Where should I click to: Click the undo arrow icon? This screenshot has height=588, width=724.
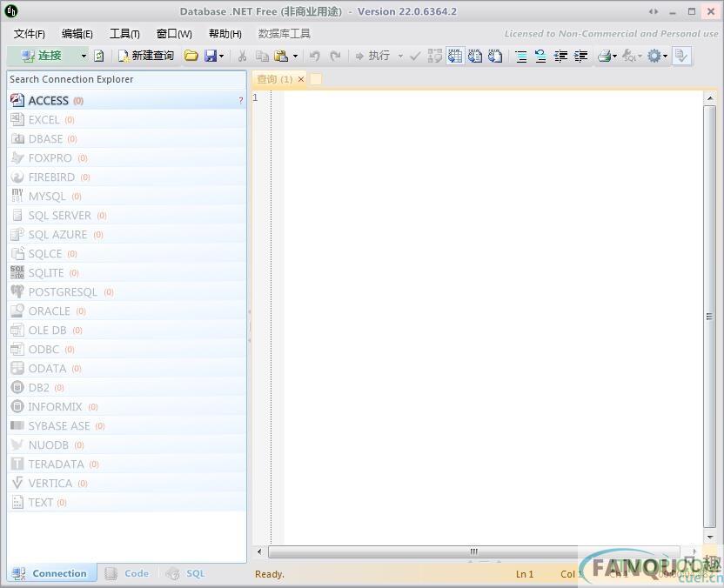coord(315,56)
